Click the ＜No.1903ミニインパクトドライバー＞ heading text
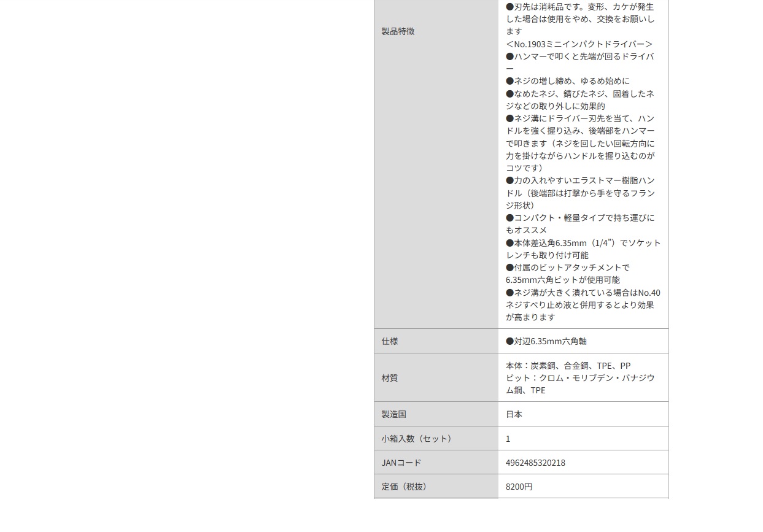763x532 pixels. 579,44
